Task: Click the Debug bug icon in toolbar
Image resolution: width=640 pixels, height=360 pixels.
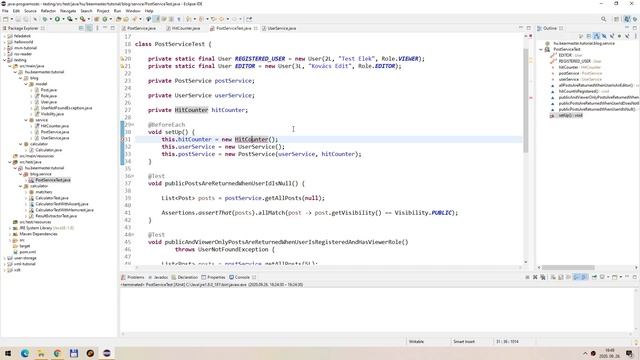Action: point(44,19)
